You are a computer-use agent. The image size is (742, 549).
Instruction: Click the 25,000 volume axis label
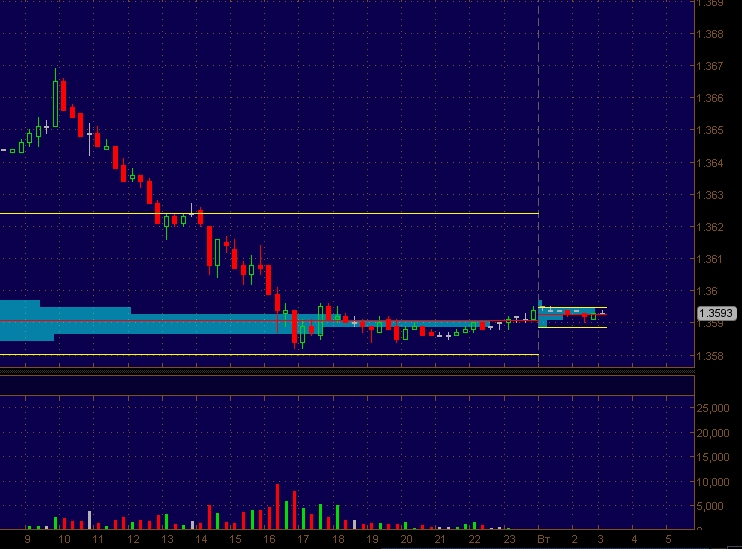pyautogui.click(x=713, y=408)
